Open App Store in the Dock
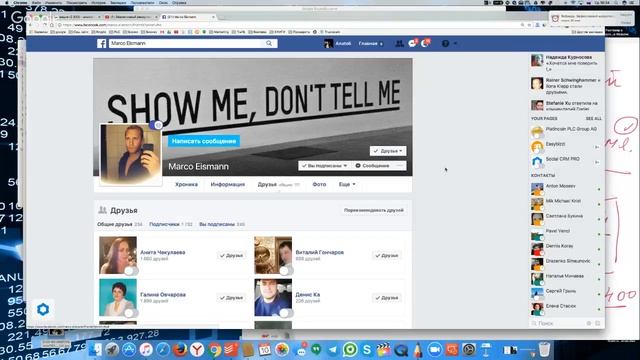This screenshot has height=360, width=640. click(129, 350)
